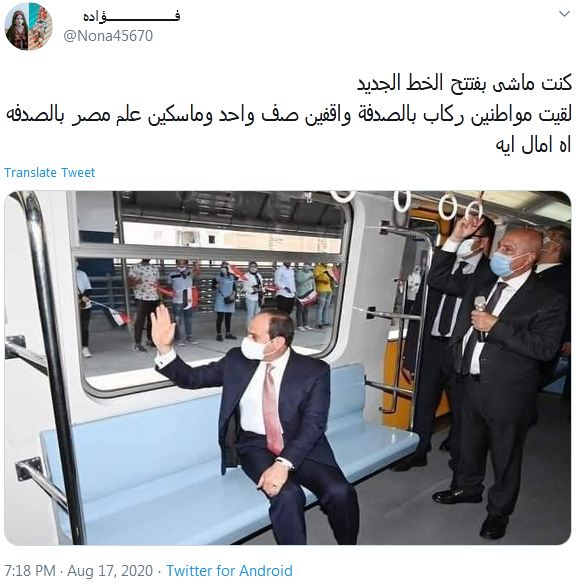
Task: Click the Aug 17, 2020 date
Action: [110, 571]
